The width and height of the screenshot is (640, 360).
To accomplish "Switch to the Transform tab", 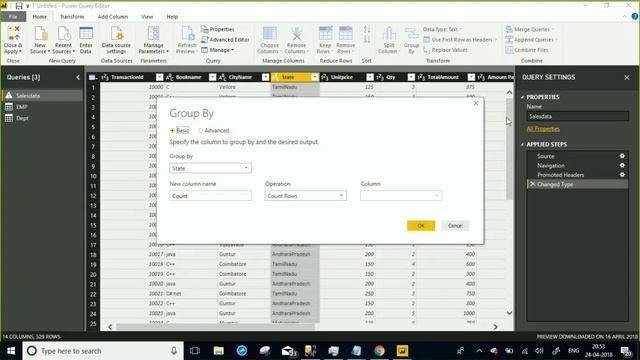I will [72, 17].
